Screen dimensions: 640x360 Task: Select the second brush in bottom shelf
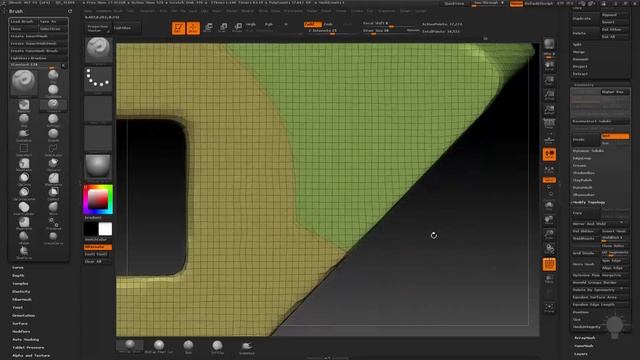coord(159,346)
